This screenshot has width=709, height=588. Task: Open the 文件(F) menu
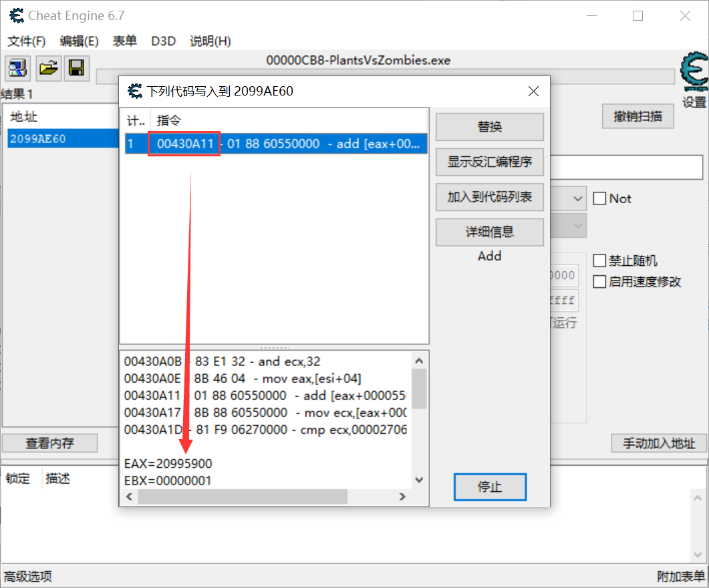[27, 41]
